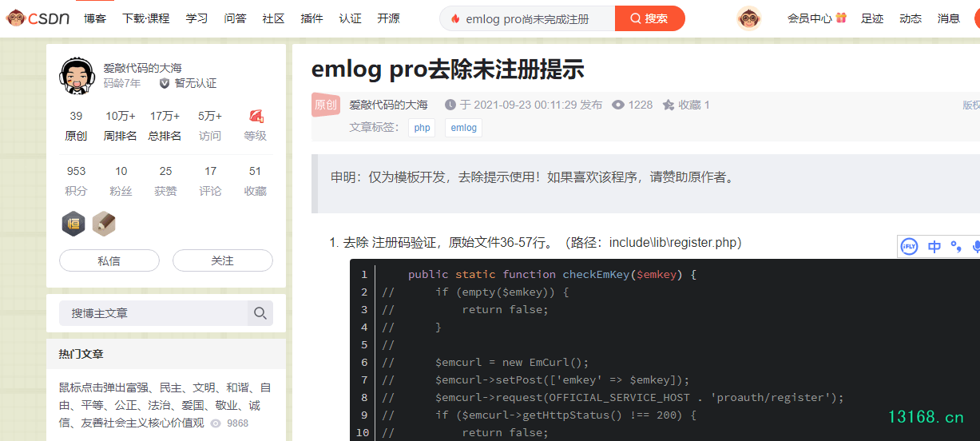The height and width of the screenshot is (441, 980).
Task: Click the gift icon beside 会员中心
Action: pos(841,18)
